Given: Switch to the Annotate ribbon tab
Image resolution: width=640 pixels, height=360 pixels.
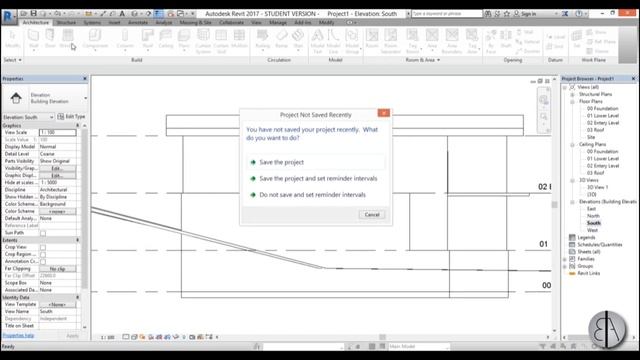Looking at the screenshot, I should click(x=138, y=22).
